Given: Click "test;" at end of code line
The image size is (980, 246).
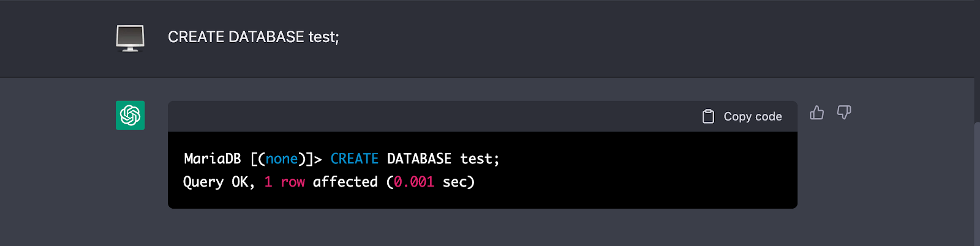Looking at the screenshot, I should pos(480,159).
